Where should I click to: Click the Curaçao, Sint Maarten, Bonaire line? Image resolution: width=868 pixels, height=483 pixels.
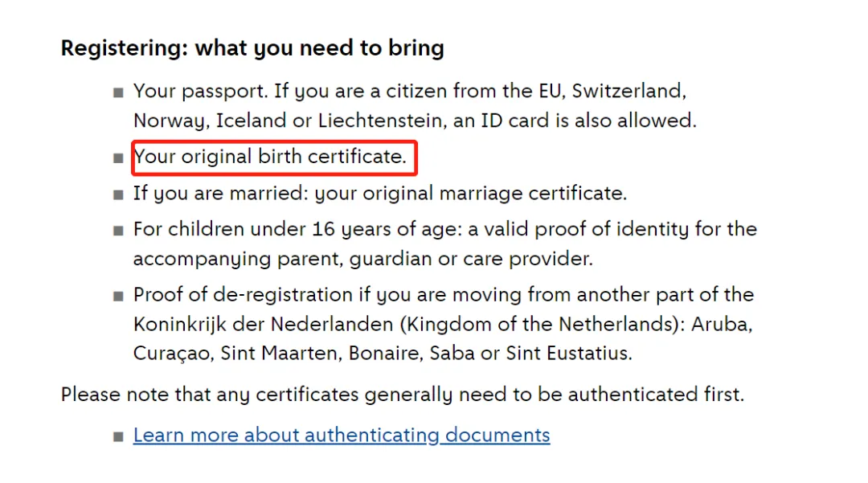point(383,354)
